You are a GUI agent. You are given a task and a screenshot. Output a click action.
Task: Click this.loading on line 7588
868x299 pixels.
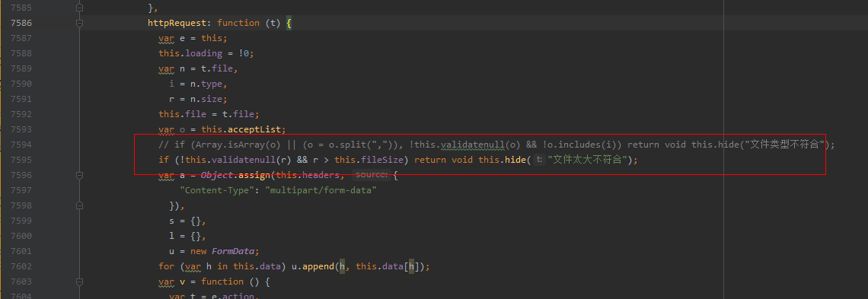click(191, 53)
